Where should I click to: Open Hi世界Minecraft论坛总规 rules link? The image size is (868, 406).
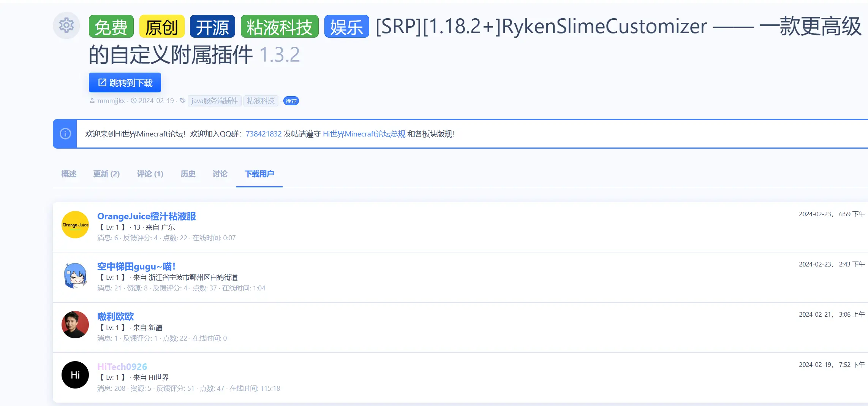tap(364, 134)
